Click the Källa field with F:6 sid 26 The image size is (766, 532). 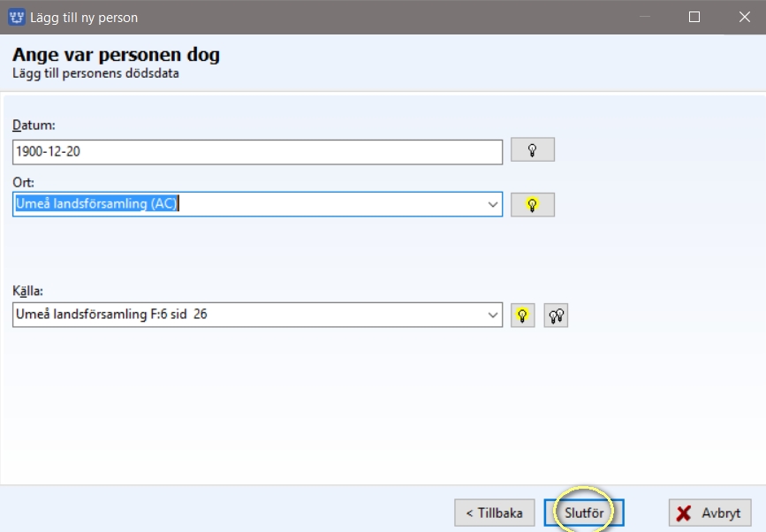coord(257,315)
